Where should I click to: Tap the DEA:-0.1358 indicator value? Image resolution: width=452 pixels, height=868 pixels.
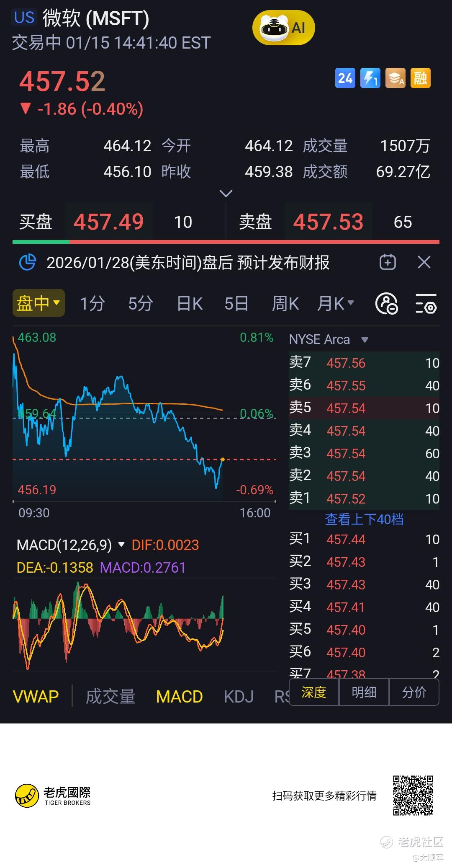tap(55, 568)
